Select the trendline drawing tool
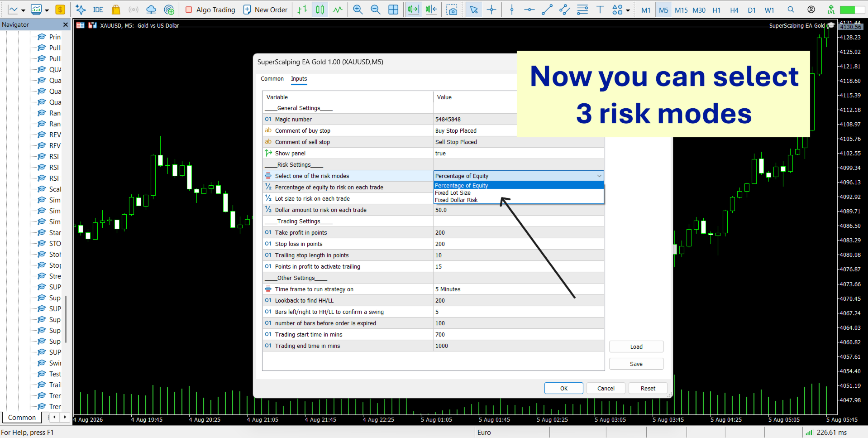The image size is (868, 438). [547, 10]
